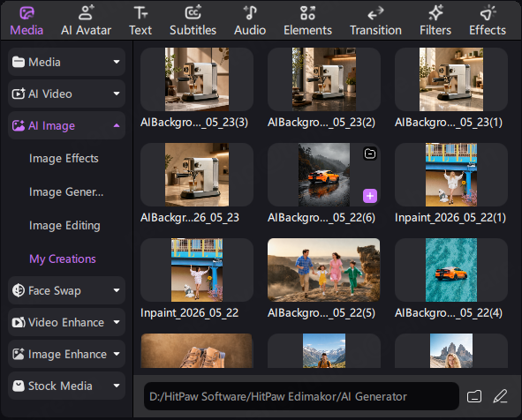Click the Image Enhance sidebar icon
The image size is (522, 420).
click(19, 354)
